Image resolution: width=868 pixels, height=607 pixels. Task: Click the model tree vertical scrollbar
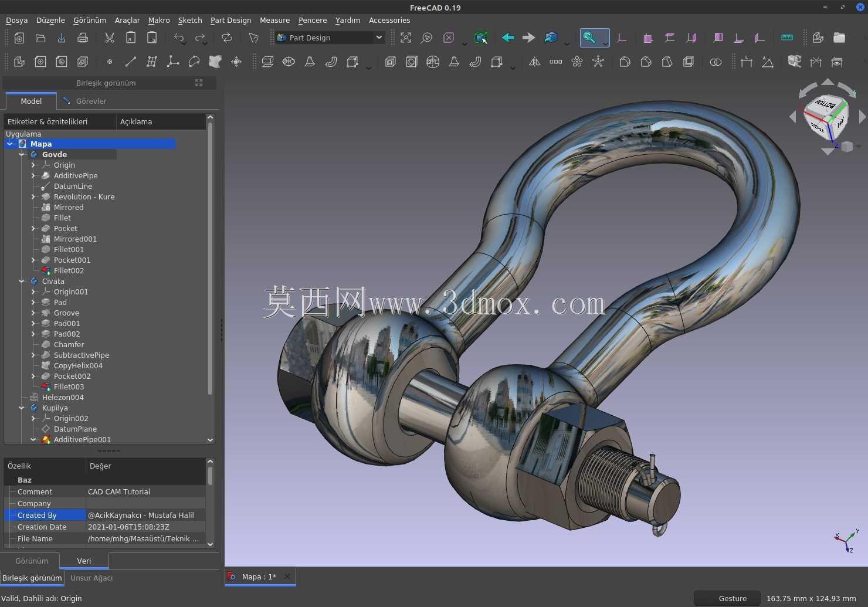pyautogui.click(x=210, y=258)
